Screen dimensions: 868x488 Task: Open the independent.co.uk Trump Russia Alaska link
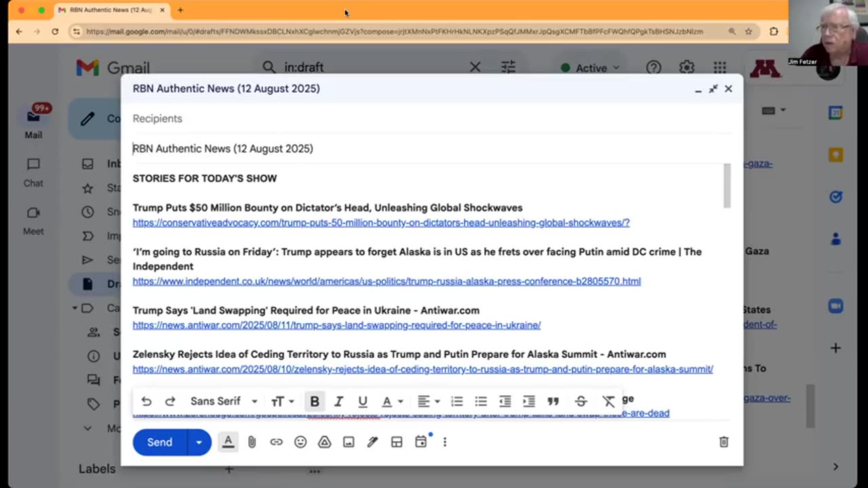(387, 281)
